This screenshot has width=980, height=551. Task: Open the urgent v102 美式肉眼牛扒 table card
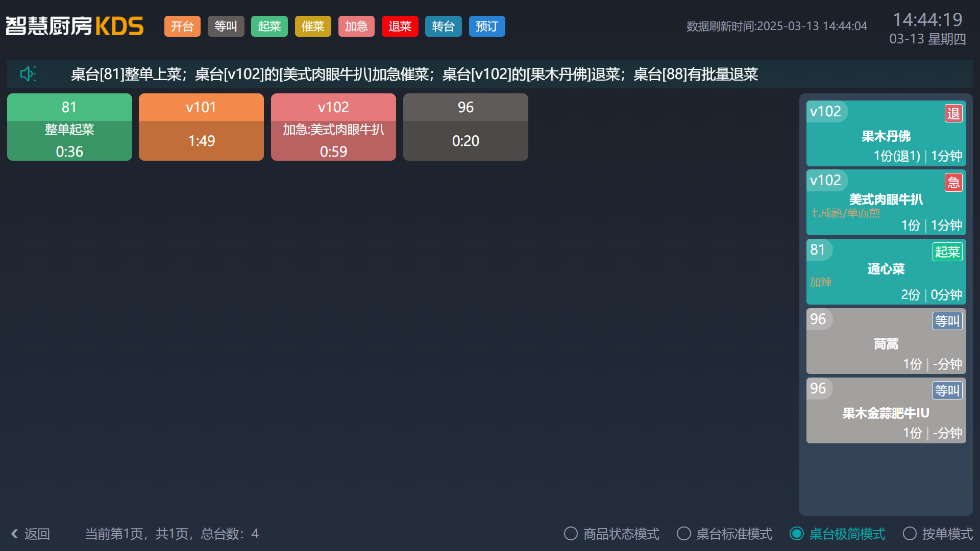click(x=333, y=127)
